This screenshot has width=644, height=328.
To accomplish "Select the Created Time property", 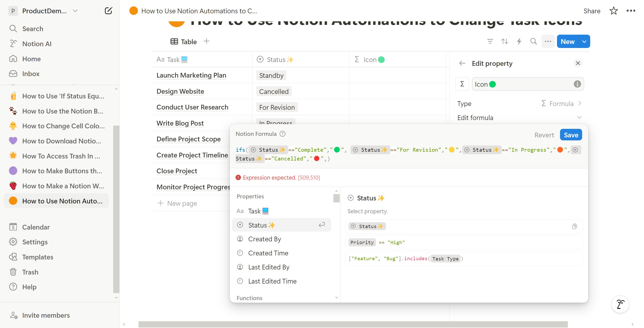I will tap(281, 253).
